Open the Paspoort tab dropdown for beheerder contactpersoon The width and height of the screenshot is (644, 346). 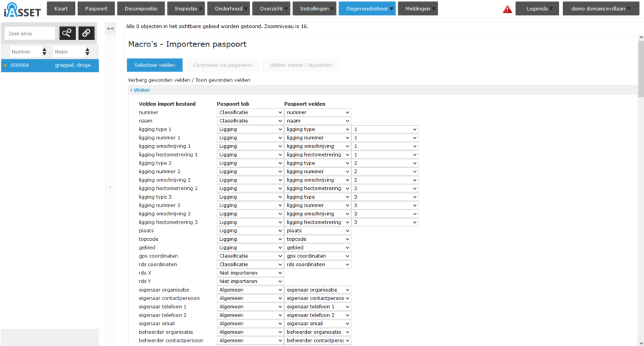[x=250, y=341]
